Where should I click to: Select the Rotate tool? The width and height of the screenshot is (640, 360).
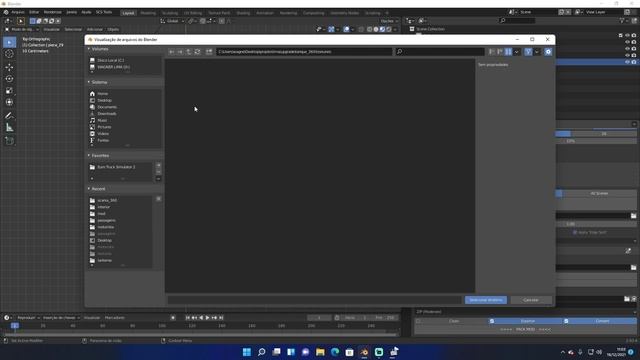click(x=9, y=79)
